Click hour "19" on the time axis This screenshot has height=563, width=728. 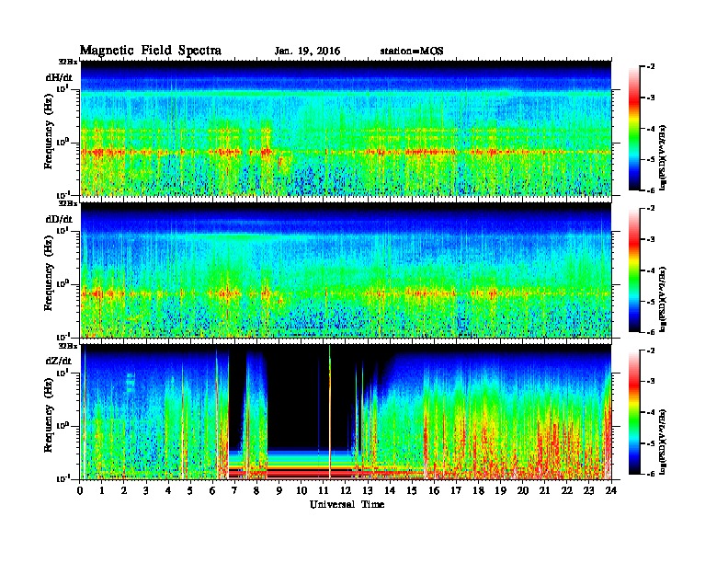click(x=500, y=491)
